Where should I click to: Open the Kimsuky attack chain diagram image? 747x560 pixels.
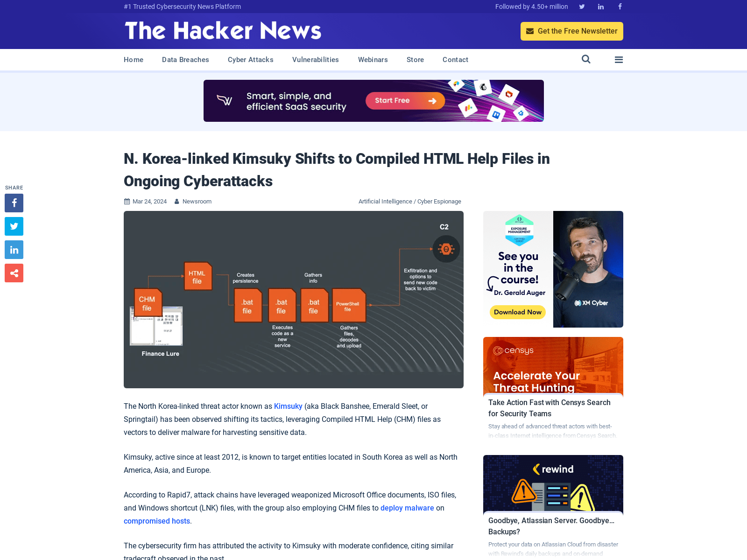tap(294, 300)
